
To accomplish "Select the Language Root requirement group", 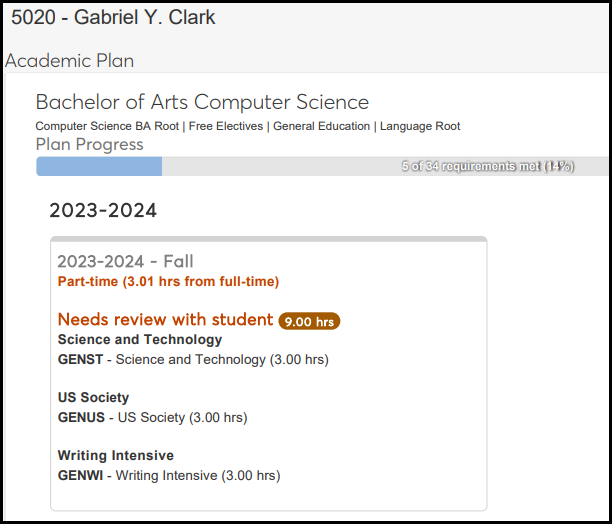I will coord(420,126).
